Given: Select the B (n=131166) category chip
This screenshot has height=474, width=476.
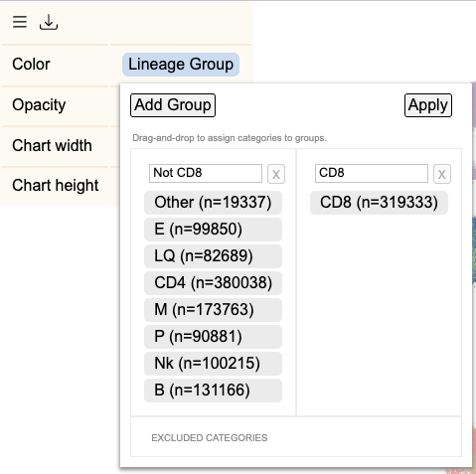Looking at the screenshot, I should click(213, 391).
